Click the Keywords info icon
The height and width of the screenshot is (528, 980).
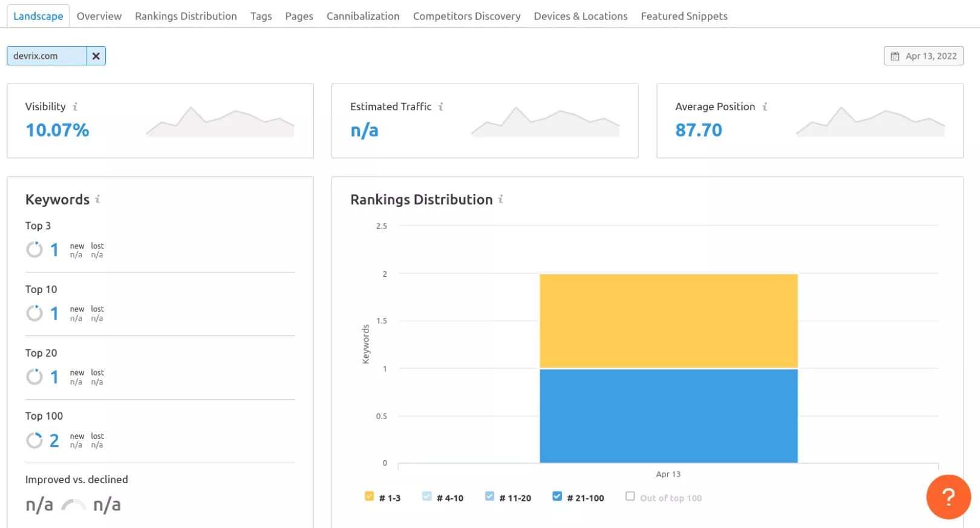[x=97, y=199]
